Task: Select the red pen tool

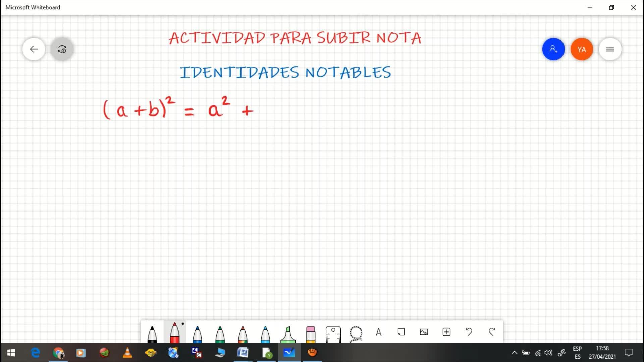Action: (175, 333)
